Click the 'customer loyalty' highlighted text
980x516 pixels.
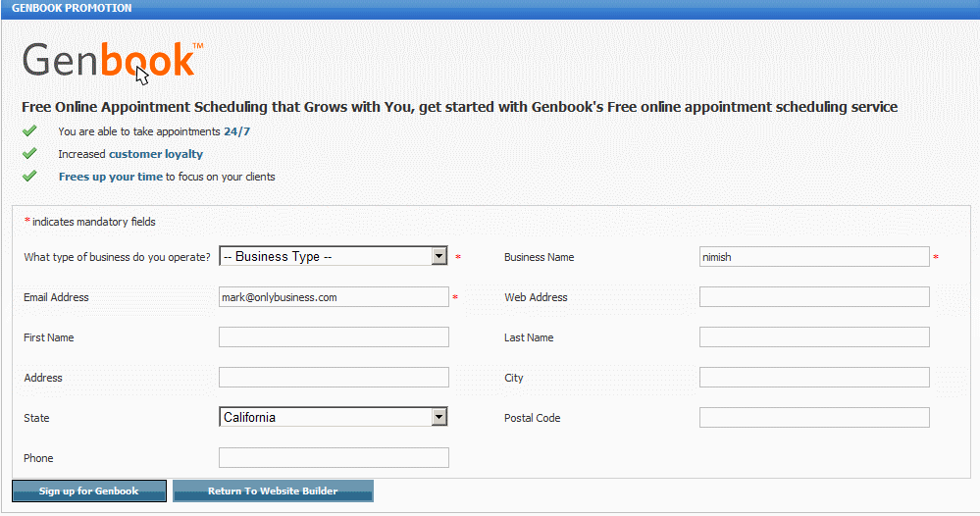pos(156,154)
